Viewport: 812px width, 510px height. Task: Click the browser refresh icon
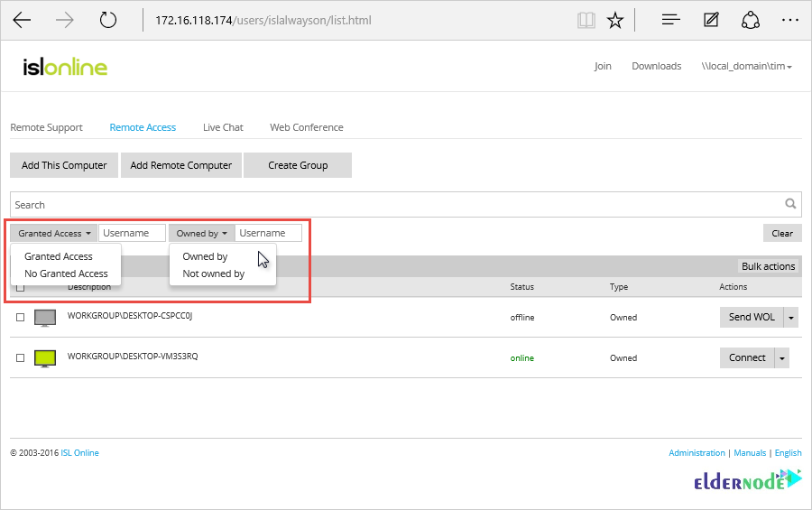click(108, 20)
